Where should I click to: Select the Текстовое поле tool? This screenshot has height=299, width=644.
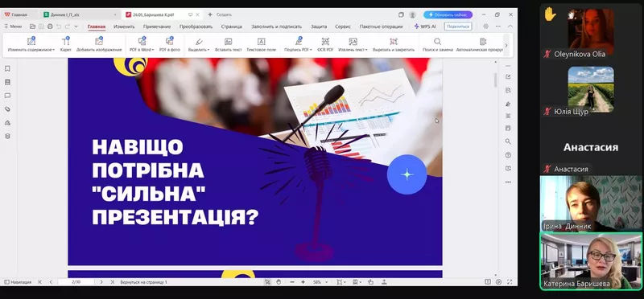point(261,45)
